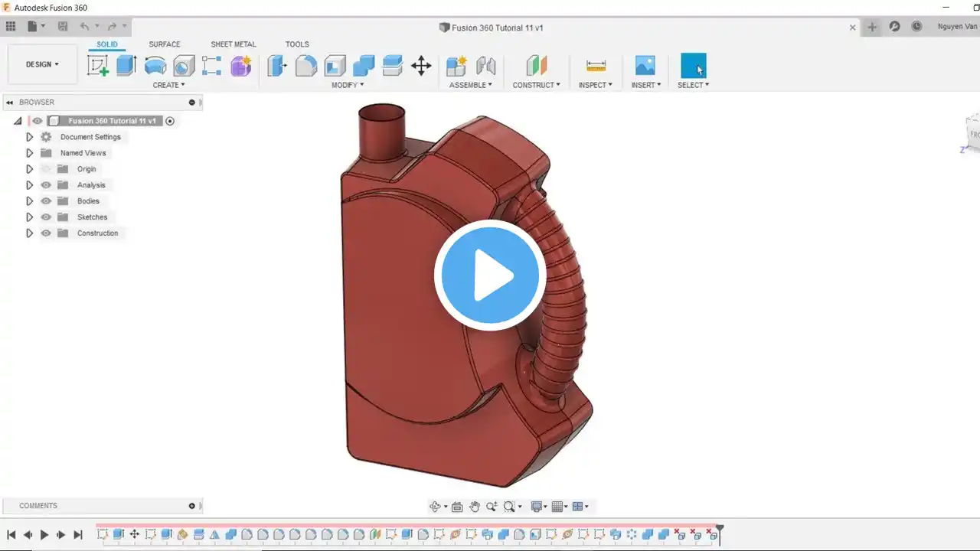Click the Revolve tool icon
Image resolution: width=980 pixels, height=551 pixels.
coord(155,65)
